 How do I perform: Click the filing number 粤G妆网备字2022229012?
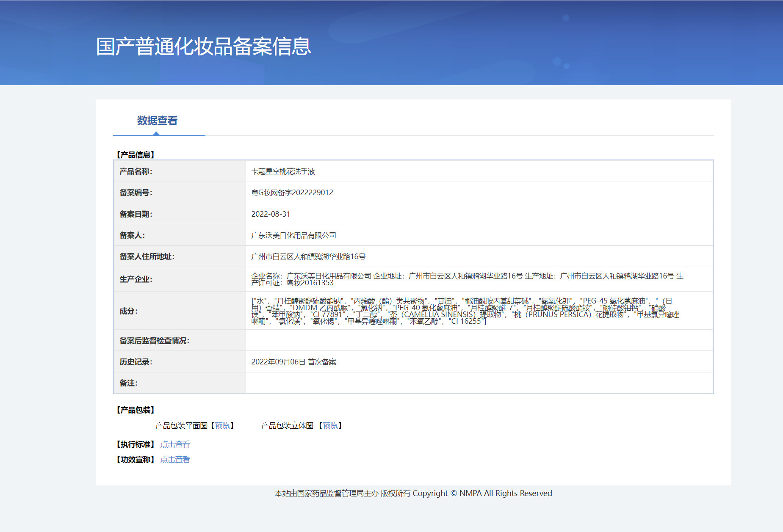[292, 193]
